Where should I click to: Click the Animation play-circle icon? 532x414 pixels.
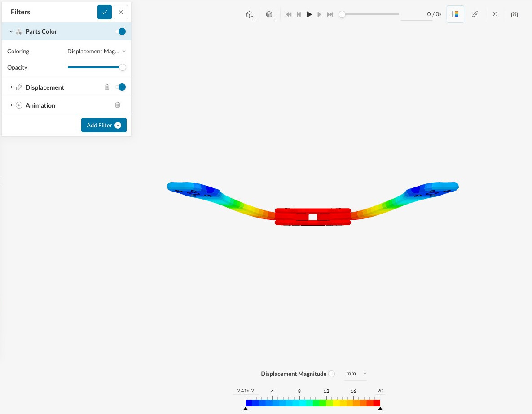[x=19, y=105]
